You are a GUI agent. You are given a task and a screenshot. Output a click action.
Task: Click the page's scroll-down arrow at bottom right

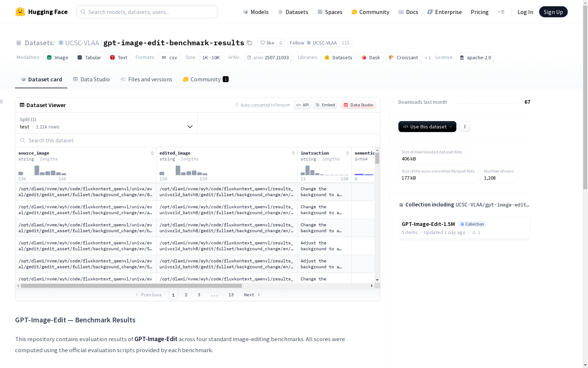pos(585,365)
